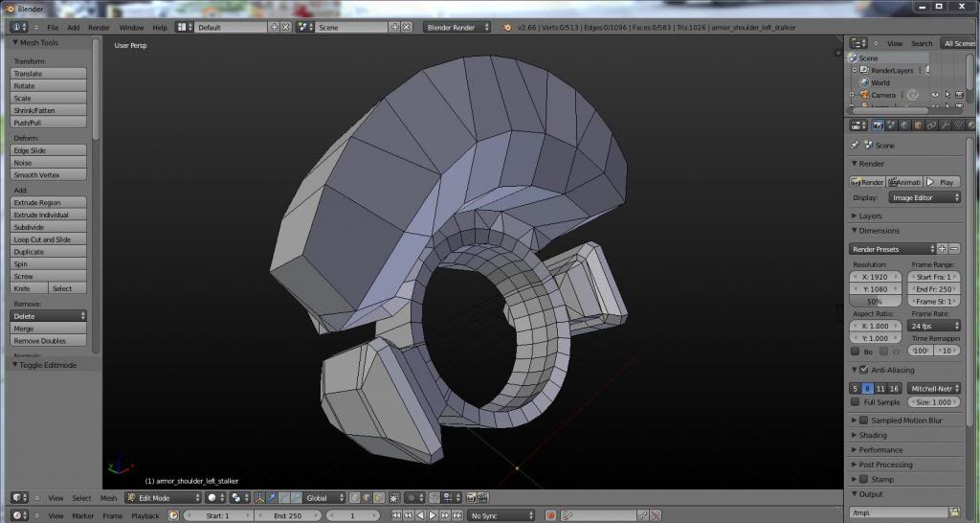Open the Window menu

pyautogui.click(x=131, y=28)
